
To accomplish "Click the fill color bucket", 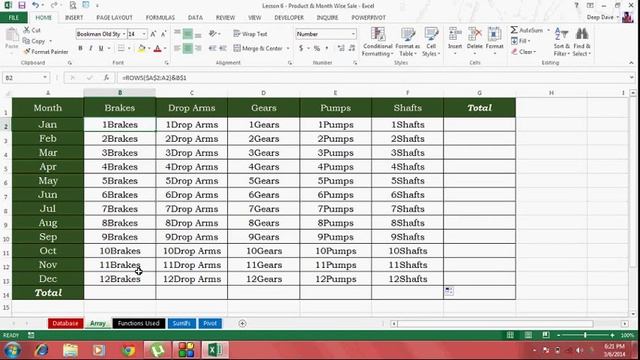I will pyautogui.click(x=141, y=48).
